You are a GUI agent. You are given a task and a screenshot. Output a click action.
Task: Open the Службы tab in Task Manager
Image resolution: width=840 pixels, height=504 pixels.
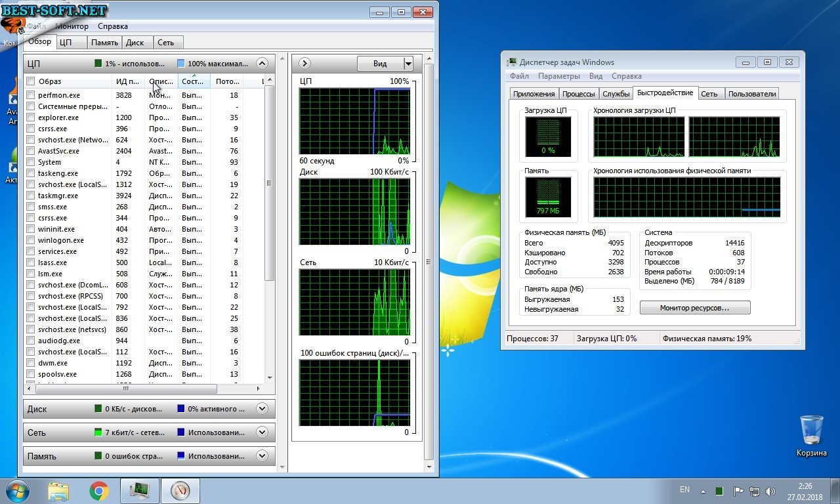[616, 94]
